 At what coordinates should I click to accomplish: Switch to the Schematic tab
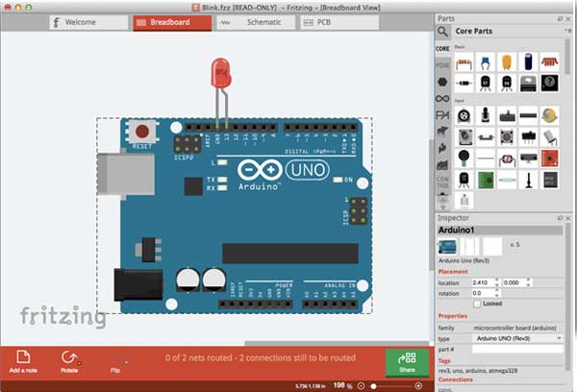pos(256,22)
